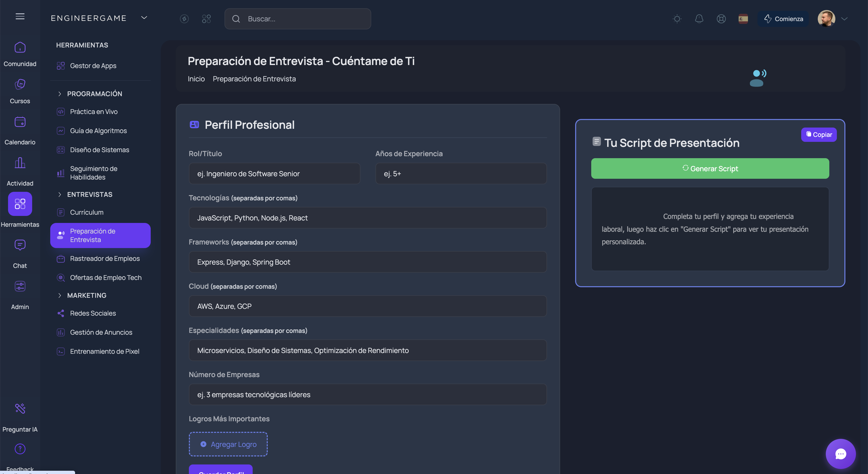The image size is (868, 474).
Task: Click Agregar Logro dashed button
Action: (228, 444)
